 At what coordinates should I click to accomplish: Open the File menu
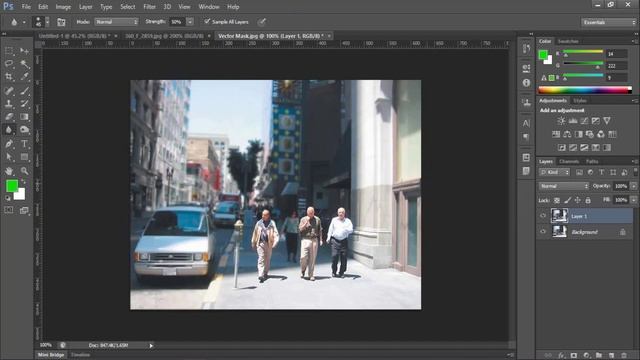pyautogui.click(x=26, y=7)
